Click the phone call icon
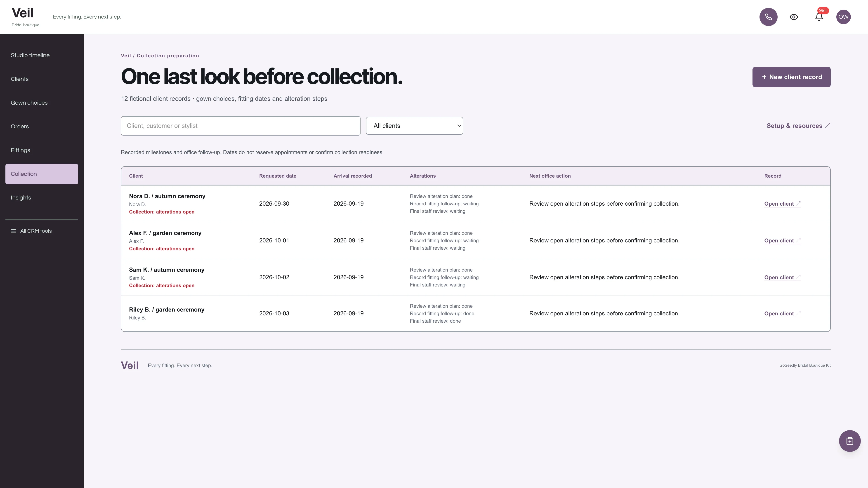The width and height of the screenshot is (868, 488). click(768, 17)
